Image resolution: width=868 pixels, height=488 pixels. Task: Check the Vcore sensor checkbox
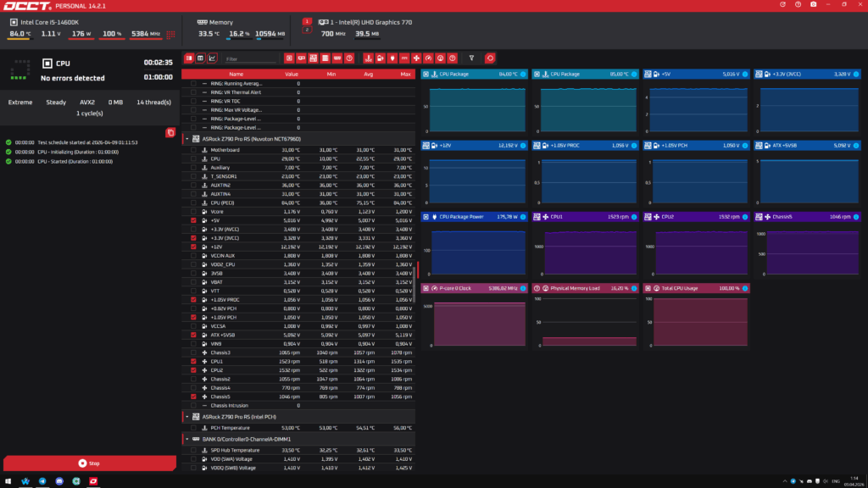pos(193,211)
